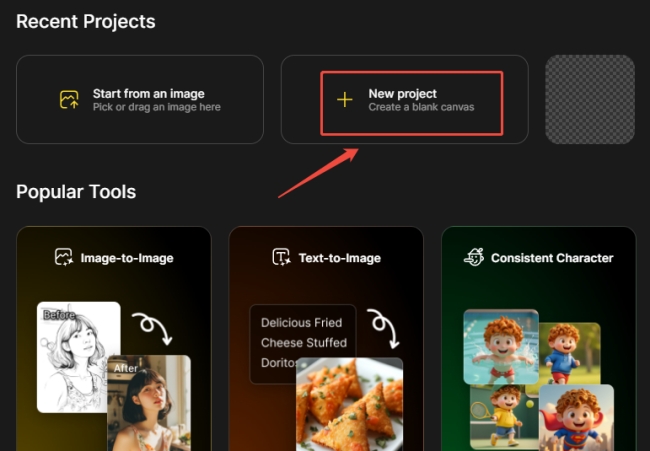
Task: Click "Create a blank canvas" subtitle
Action: [x=421, y=107]
